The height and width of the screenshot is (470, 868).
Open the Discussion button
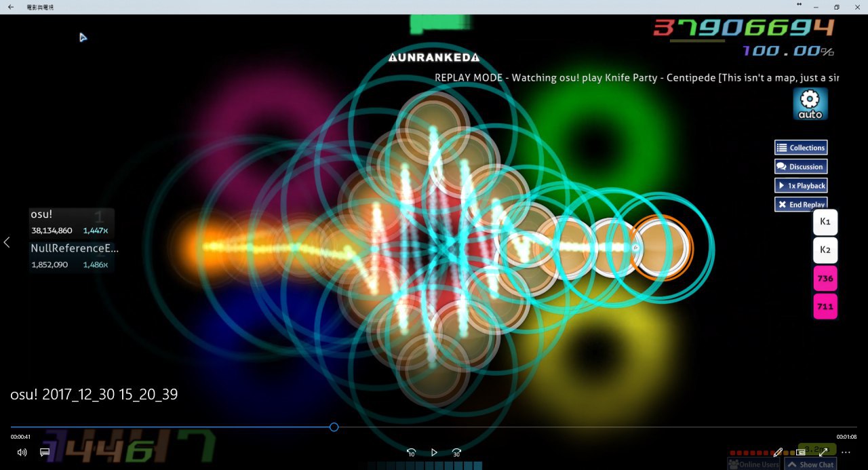[x=801, y=167]
